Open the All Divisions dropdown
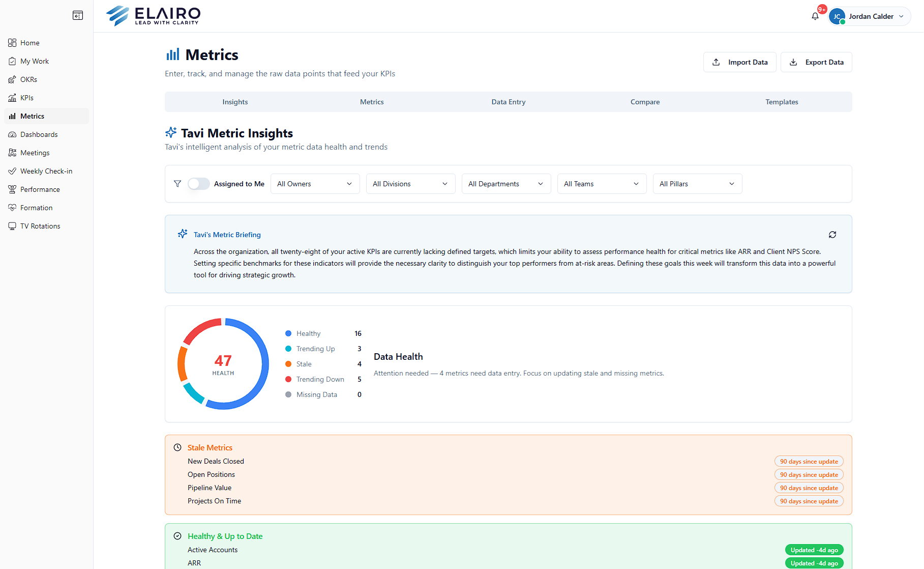This screenshot has height=569, width=924. (x=410, y=184)
